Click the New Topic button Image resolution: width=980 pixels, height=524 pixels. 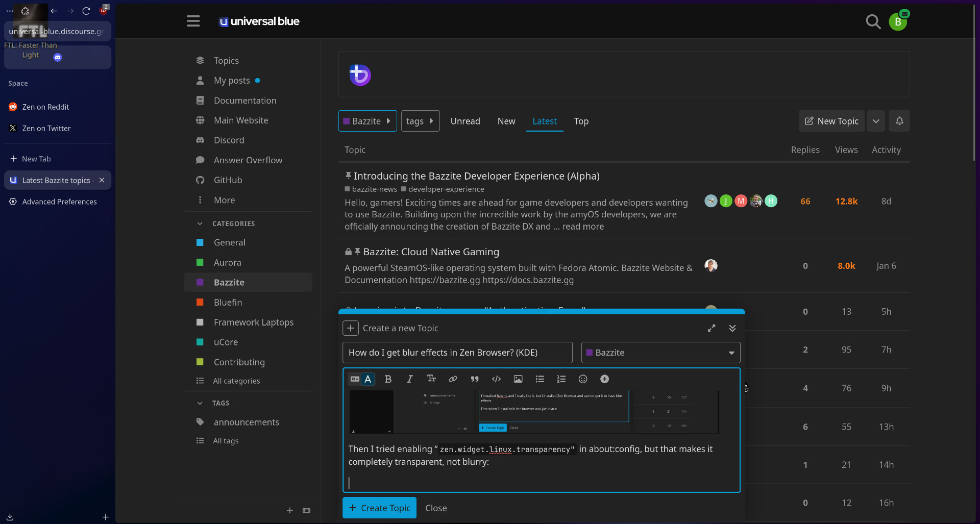click(831, 121)
